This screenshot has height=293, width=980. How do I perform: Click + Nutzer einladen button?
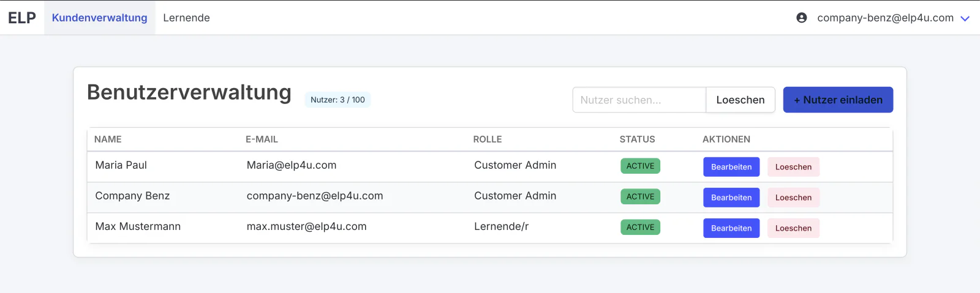838,100
